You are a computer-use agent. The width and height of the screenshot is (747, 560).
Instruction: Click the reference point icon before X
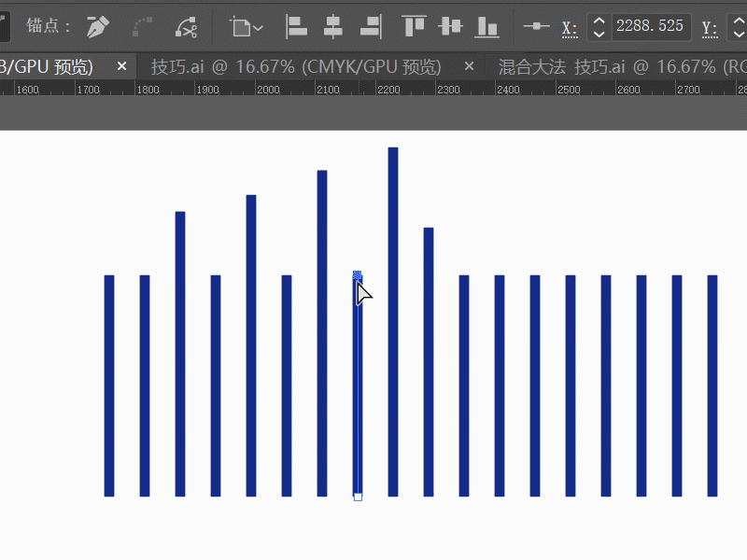(536, 26)
